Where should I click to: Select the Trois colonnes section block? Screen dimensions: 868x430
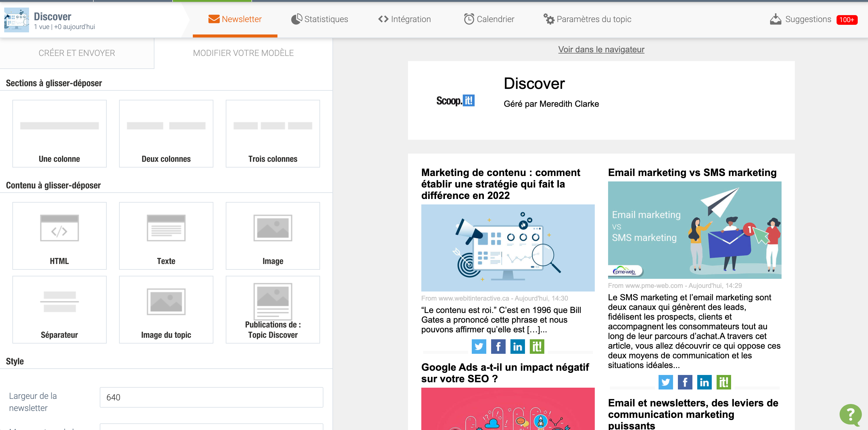click(x=273, y=134)
